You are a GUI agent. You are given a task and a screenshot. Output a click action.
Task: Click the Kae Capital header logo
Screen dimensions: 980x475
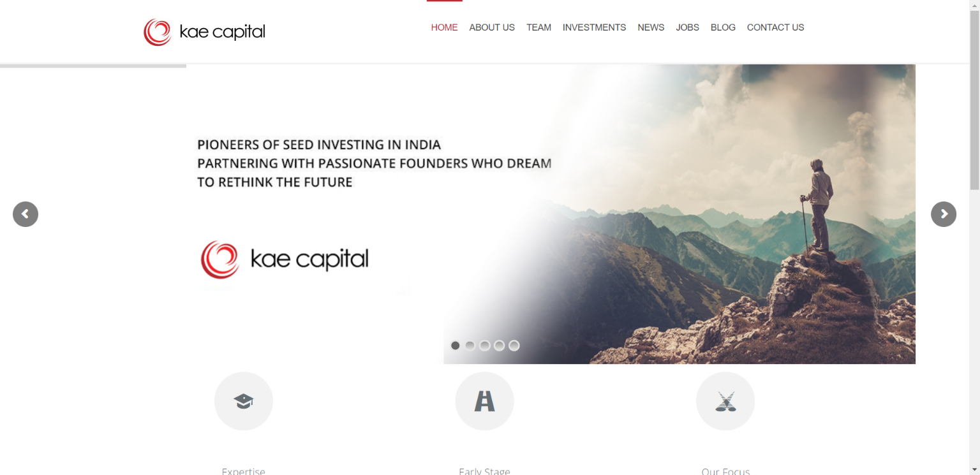(204, 32)
